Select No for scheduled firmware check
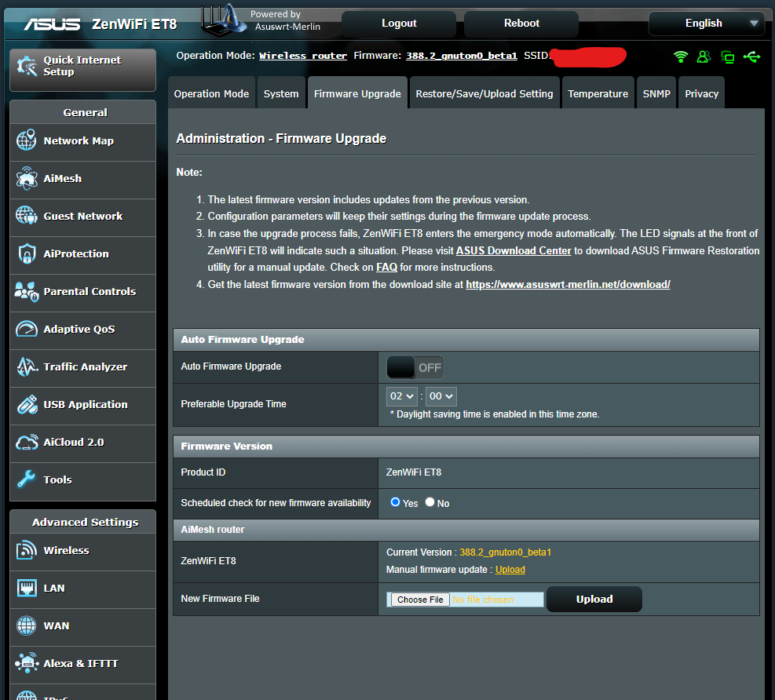The width and height of the screenshot is (775, 700). pos(430,502)
